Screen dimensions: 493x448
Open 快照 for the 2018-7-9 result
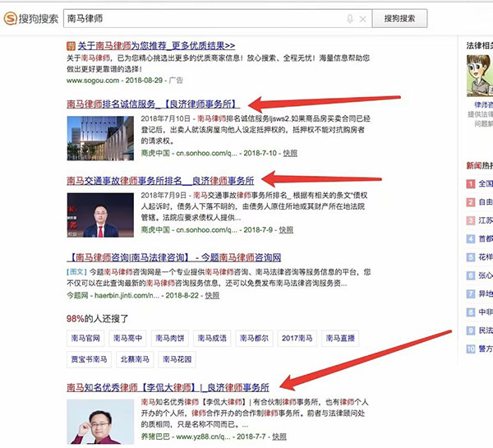click(x=286, y=230)
